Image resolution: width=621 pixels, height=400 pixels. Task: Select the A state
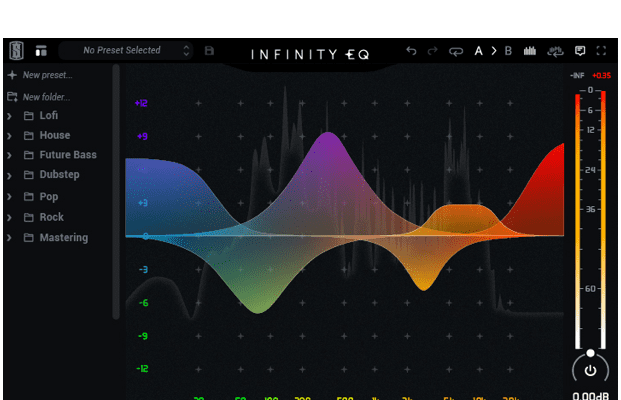(478, 50)
